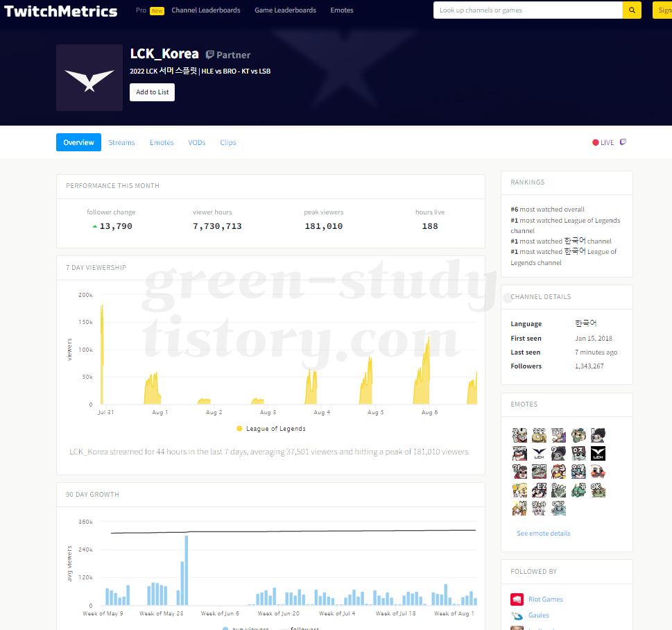Screen dimensions: 672x630
Task: Click the "90 DAY GROWTH" panel heading
Action: point(92,495)
